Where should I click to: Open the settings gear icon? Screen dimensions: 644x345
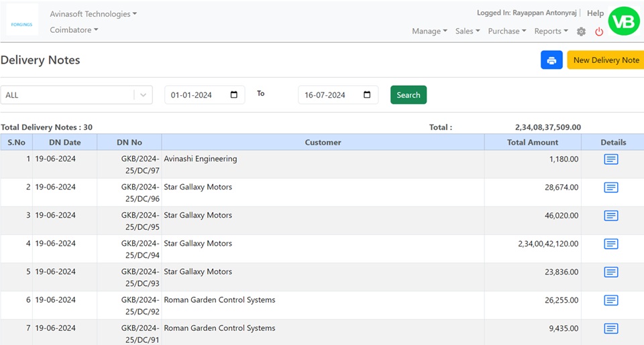pyautogui.click(x=581, y=31)
